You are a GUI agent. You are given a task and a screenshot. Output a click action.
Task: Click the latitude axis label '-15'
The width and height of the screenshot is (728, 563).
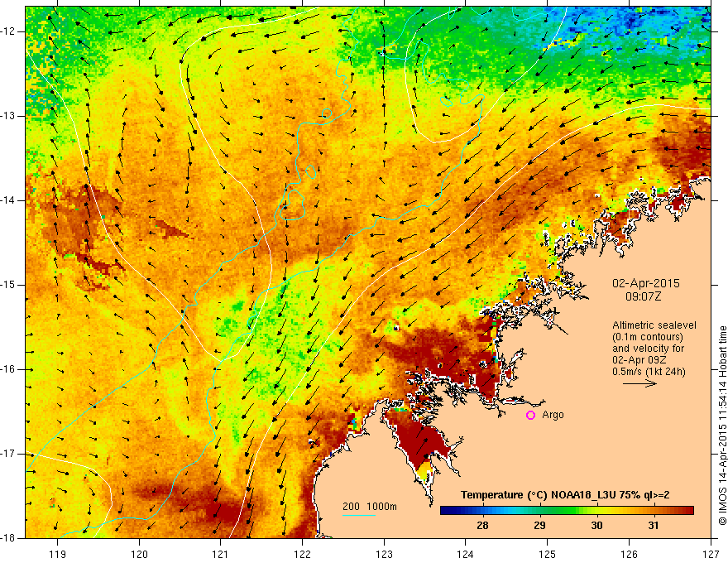[8, 285]
